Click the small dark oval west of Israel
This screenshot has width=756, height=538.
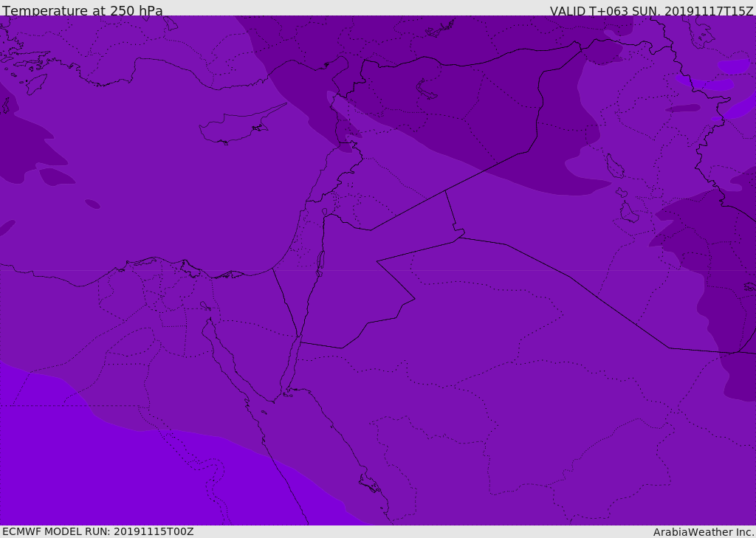tap(92, 204)
